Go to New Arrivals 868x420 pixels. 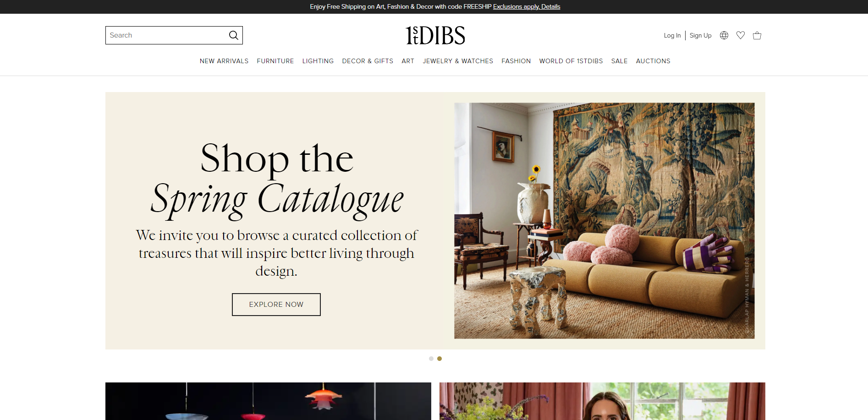(x=224, y=61)
